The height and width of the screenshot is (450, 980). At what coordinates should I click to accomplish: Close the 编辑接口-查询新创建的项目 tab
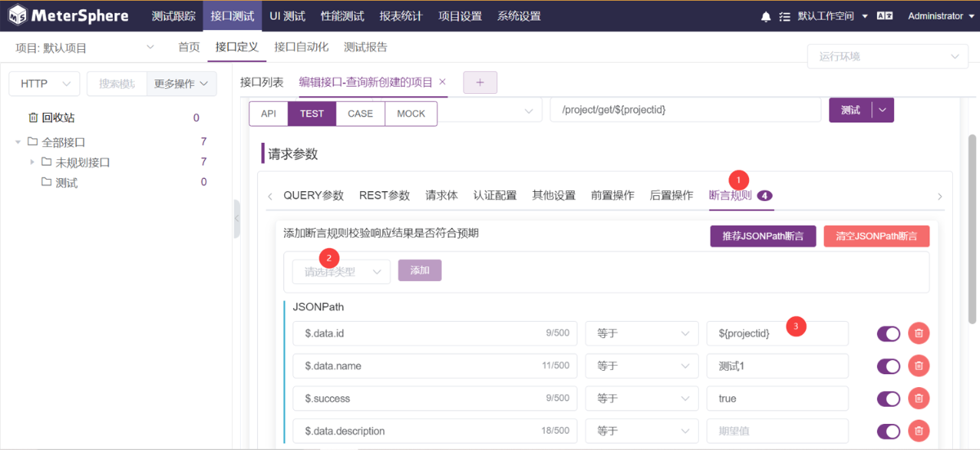[443, 82]
